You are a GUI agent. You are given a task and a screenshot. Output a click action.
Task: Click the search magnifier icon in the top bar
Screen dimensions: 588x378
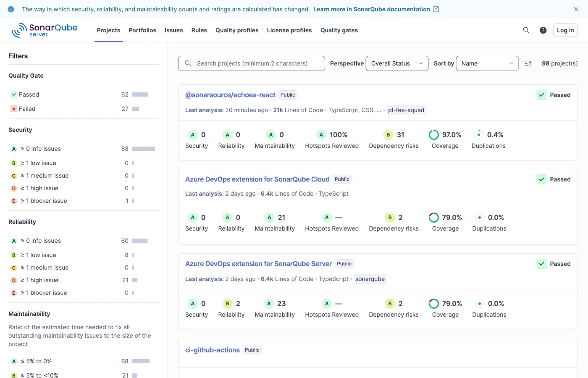click(x=526, y=30)
